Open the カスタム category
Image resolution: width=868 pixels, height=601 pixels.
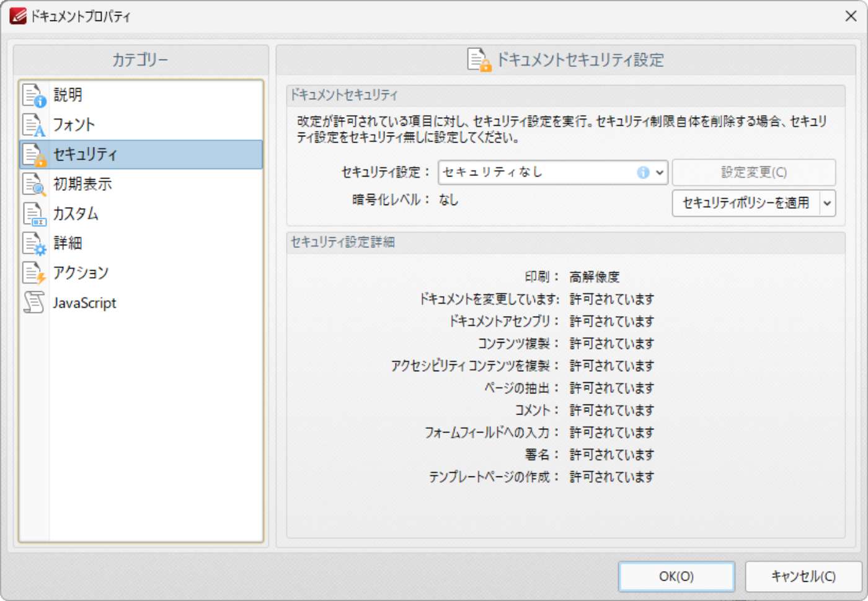point(141,214)
